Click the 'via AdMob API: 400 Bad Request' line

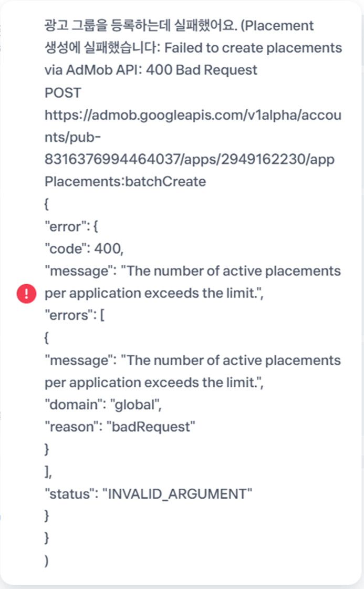[151, 70]
